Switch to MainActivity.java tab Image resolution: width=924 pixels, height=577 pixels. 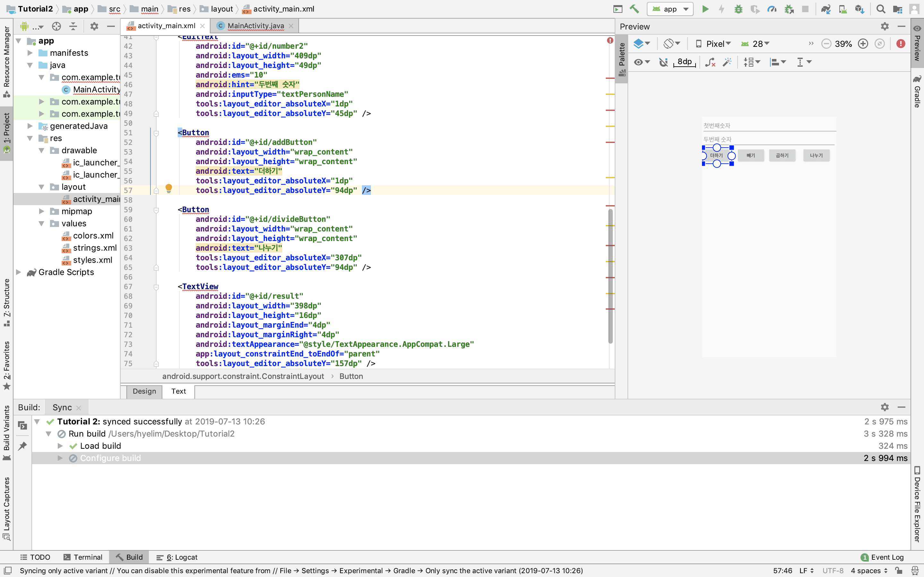255,26
